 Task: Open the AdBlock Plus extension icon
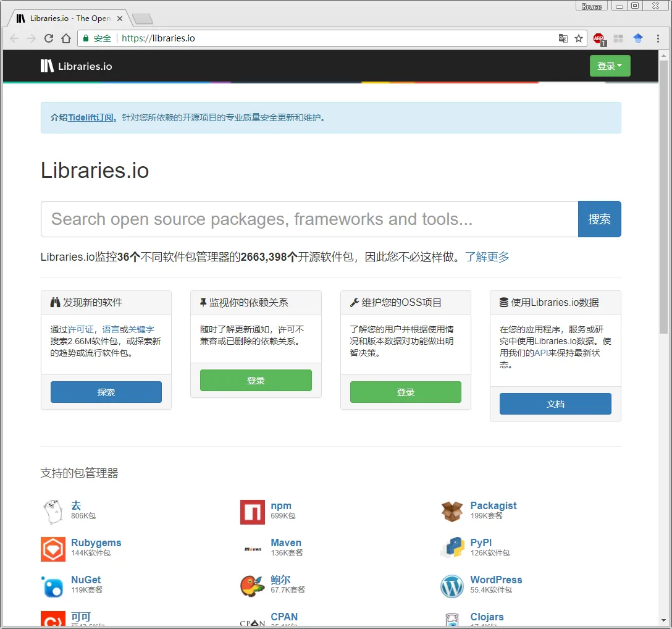tap(599, 39)
